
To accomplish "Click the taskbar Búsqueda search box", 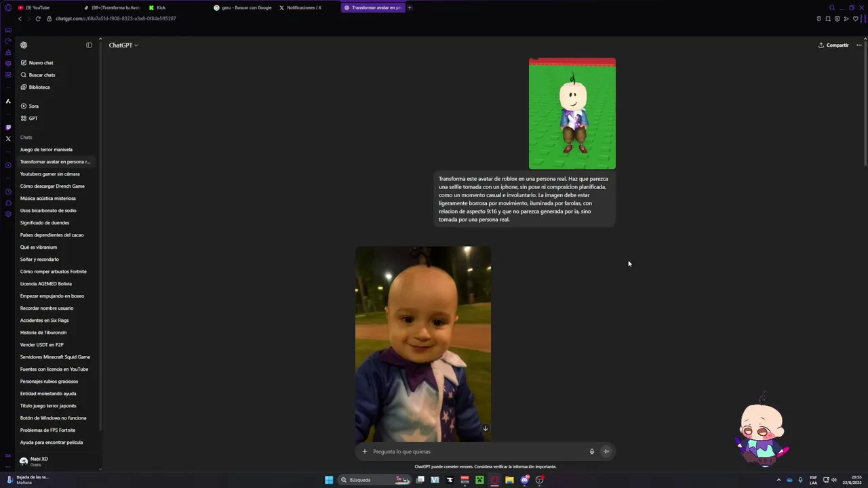I will click(x=376, y=480).
